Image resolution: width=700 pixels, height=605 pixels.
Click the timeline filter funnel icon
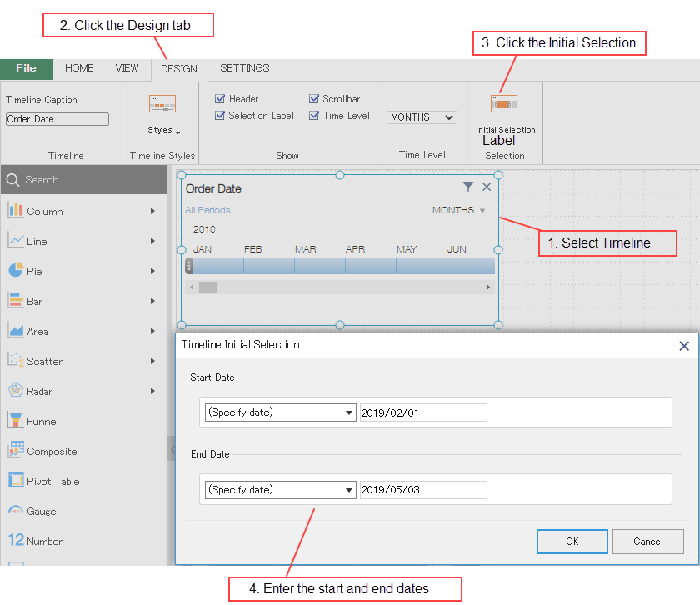[x=467, y=187]
